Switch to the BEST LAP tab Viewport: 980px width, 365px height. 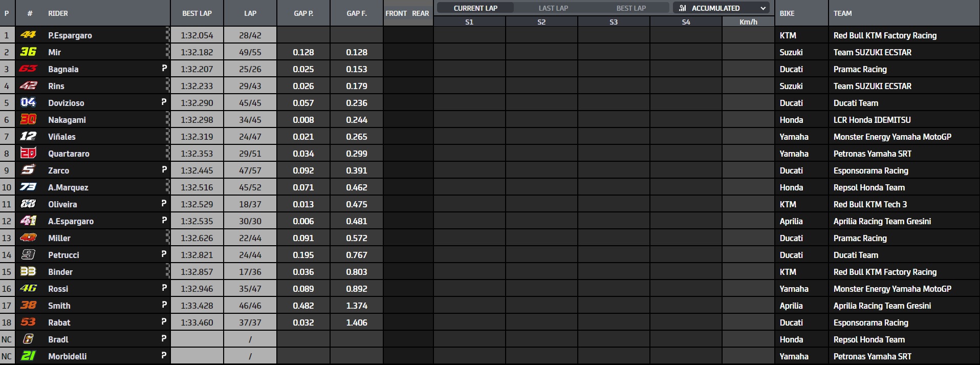click(631, 8)
